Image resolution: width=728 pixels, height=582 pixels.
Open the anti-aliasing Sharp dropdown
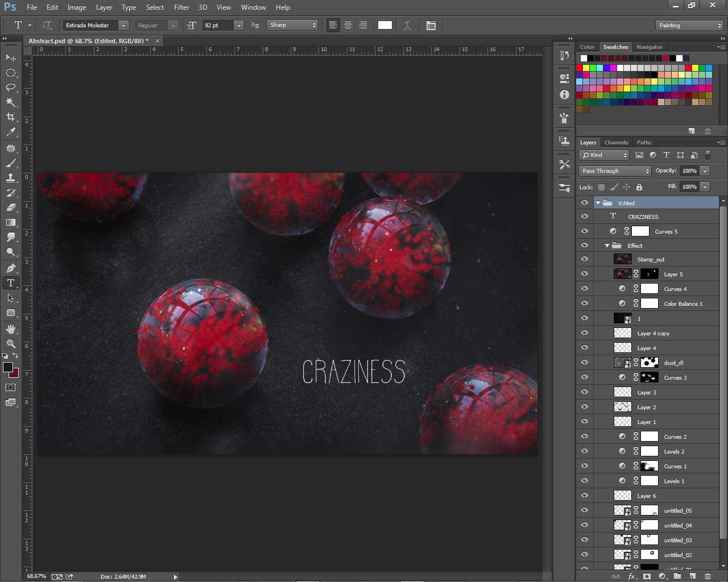pyautogui.click(x=292, y=25)
